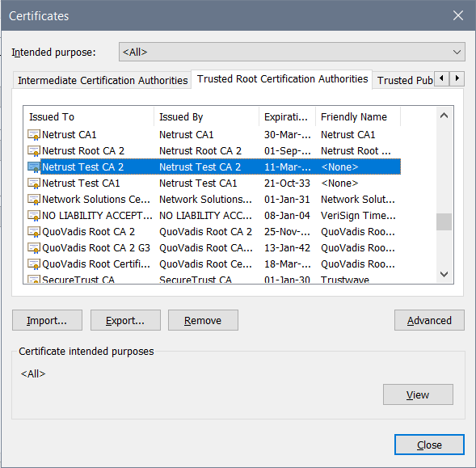The height and width of the screenshot is (468, 476).
Task: Click the Export... button
Action: [125, 320]
